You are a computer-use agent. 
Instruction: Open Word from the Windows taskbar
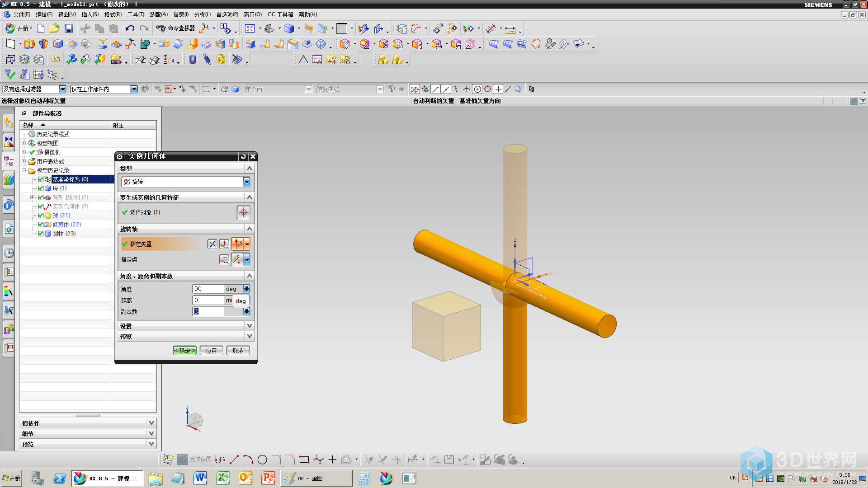pyautogui.click(x=200, y=478)
